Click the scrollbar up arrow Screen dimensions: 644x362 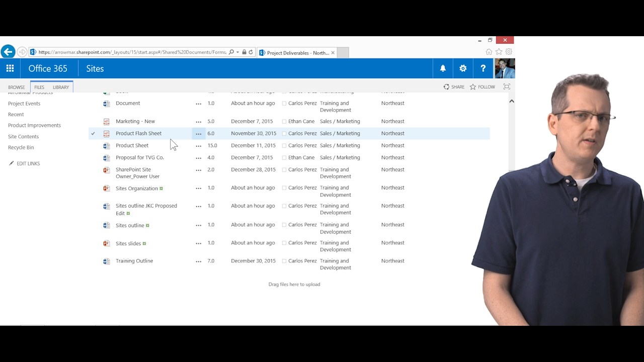(x=511, y=102)
